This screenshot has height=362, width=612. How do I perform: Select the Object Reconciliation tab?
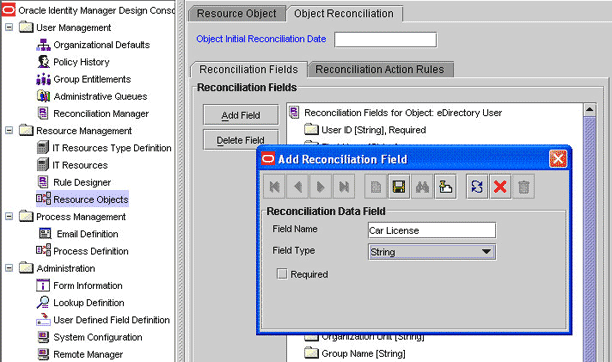point(344,14)
